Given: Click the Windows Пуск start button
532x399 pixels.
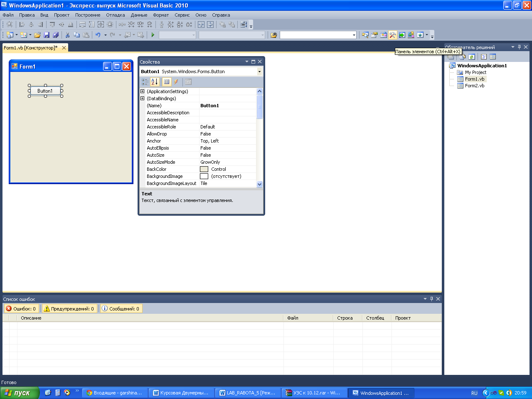Looking at the screenshot, I should [x=20, y=393].
